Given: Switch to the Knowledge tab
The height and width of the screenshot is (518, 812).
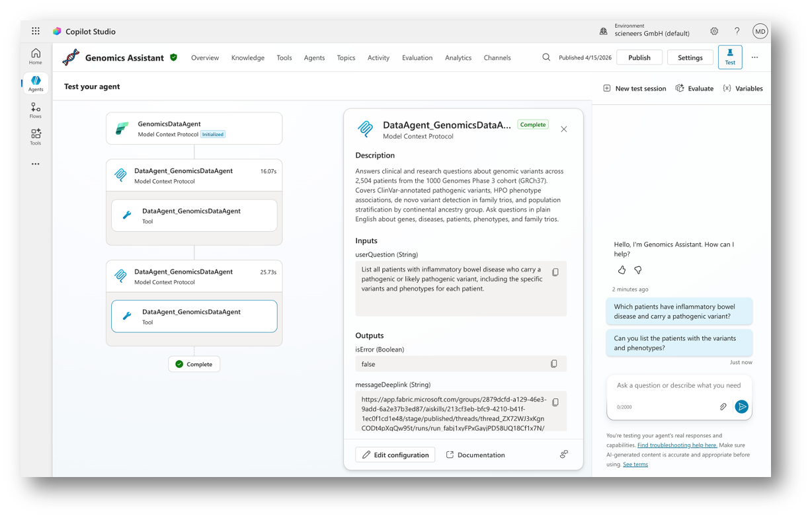Looking at the screenshot, I should 248,57.
